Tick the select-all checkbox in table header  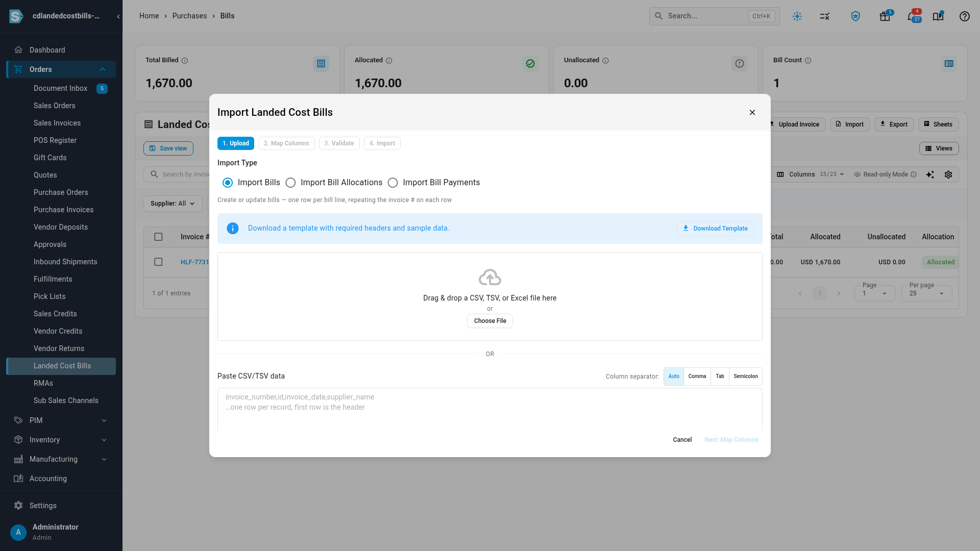coord(158,237)
